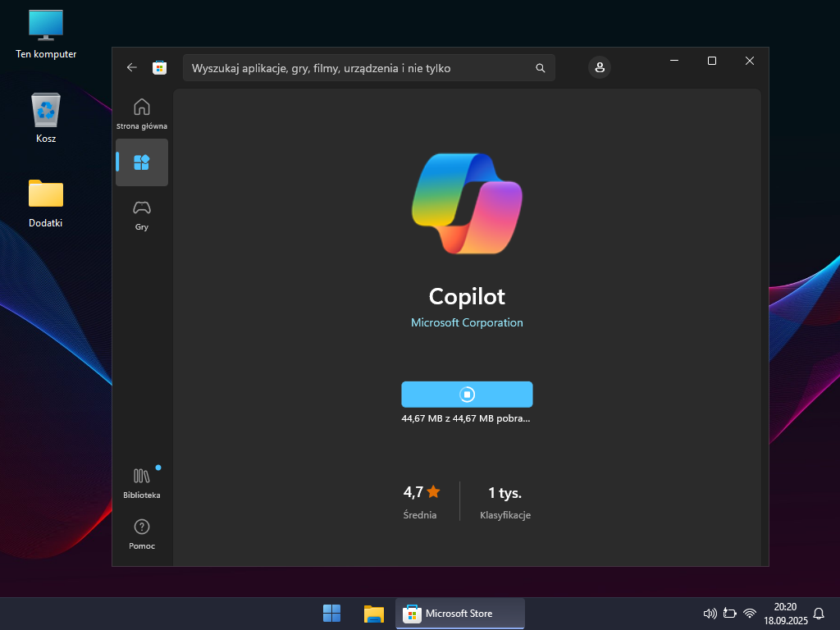
Task: Click the search magnifier icon
Action: (x=540, y=68)
